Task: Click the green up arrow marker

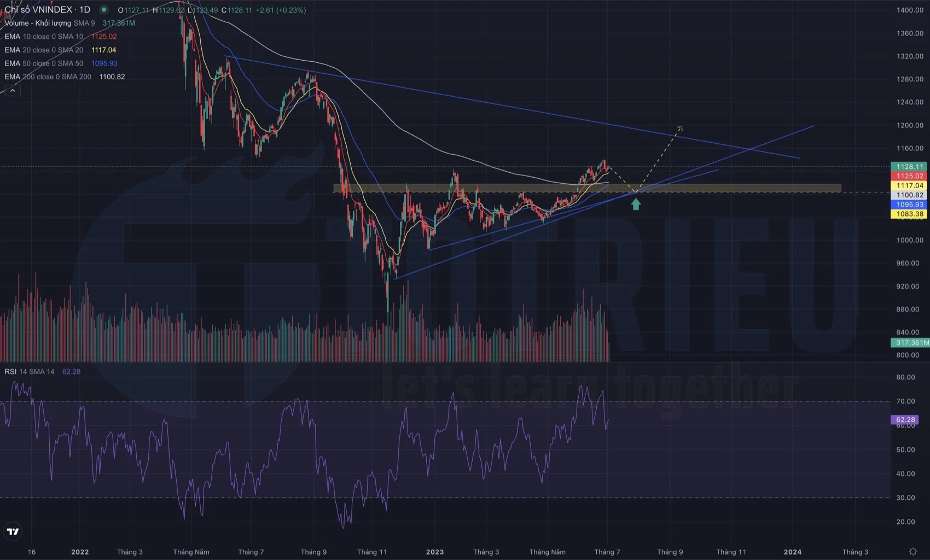Action: coord(636,205)
